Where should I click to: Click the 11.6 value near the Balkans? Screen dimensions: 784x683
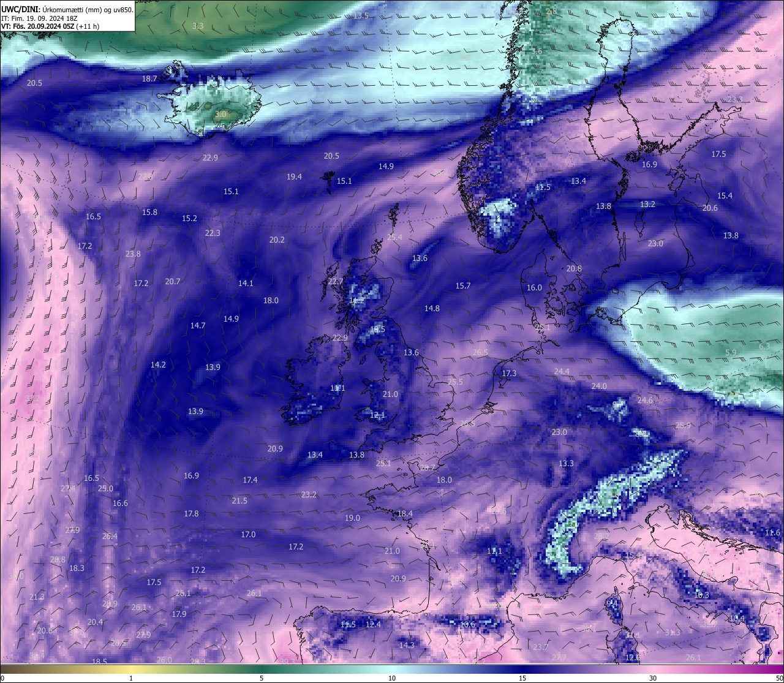pyautogui.click(x=772, y=533)
